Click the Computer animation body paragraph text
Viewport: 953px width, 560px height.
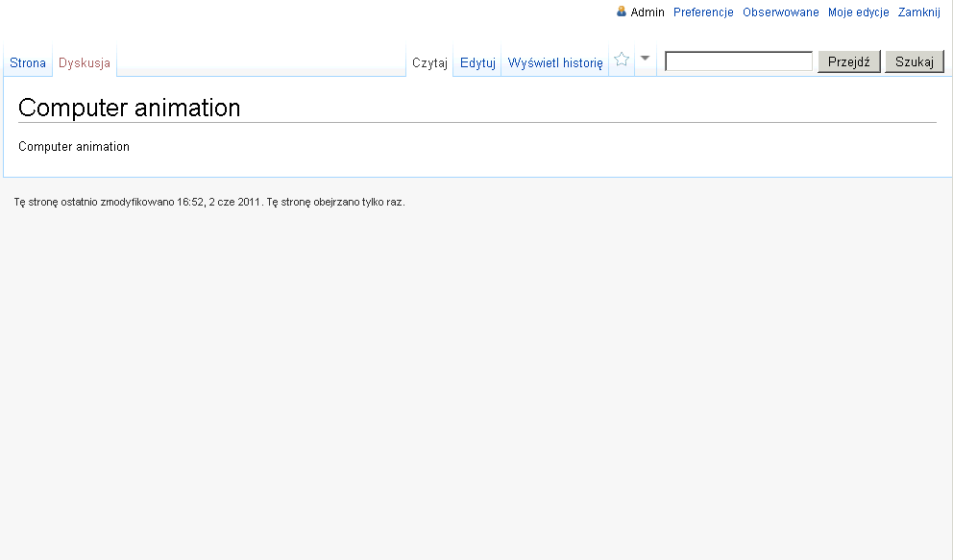point(74,147)
